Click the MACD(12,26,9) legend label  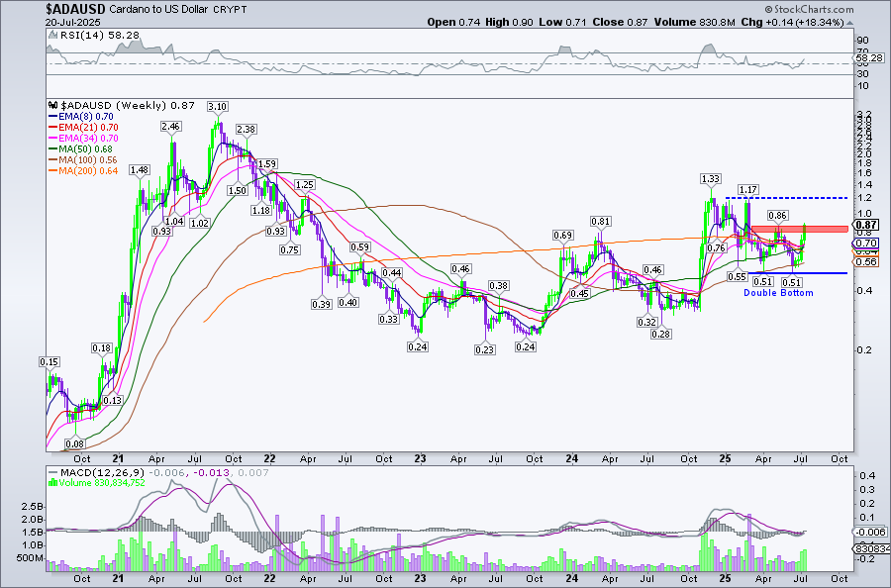click(x=103, y=472)
